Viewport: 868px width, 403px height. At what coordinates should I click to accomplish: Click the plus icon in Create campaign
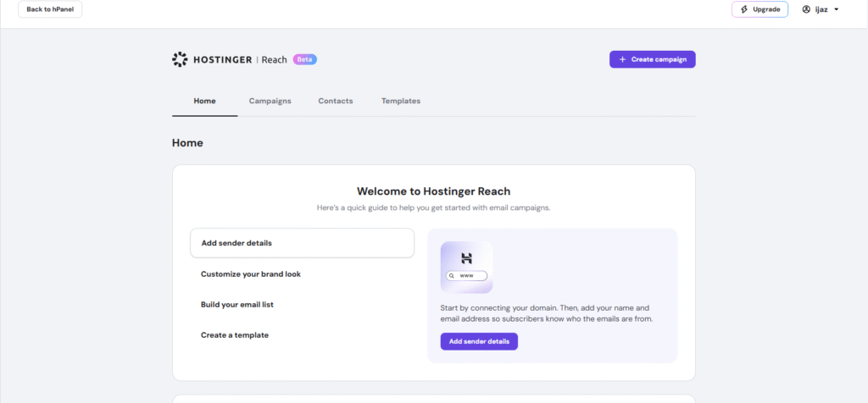622,60
